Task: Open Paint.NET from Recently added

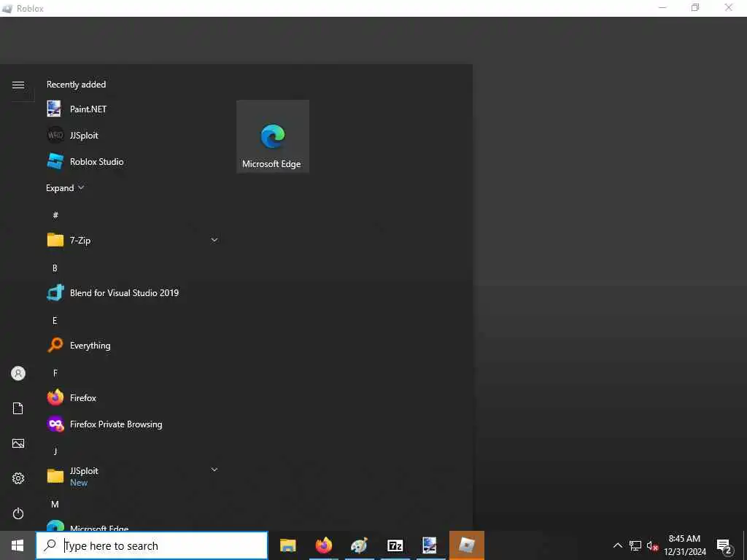Action: (x=133, y=109)
